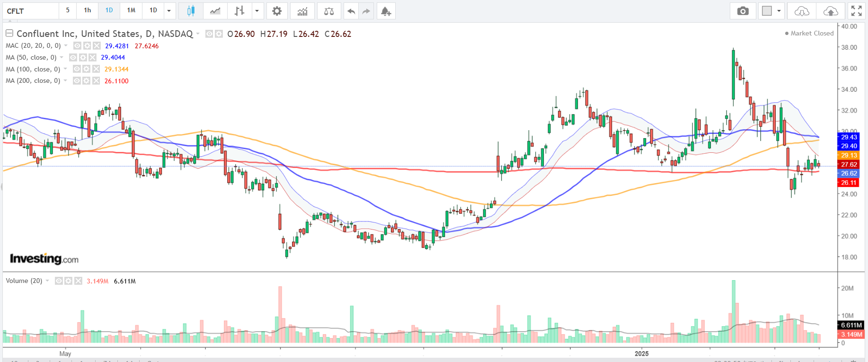Click the 3.149M volume axis label

click(x=851, y=334)
